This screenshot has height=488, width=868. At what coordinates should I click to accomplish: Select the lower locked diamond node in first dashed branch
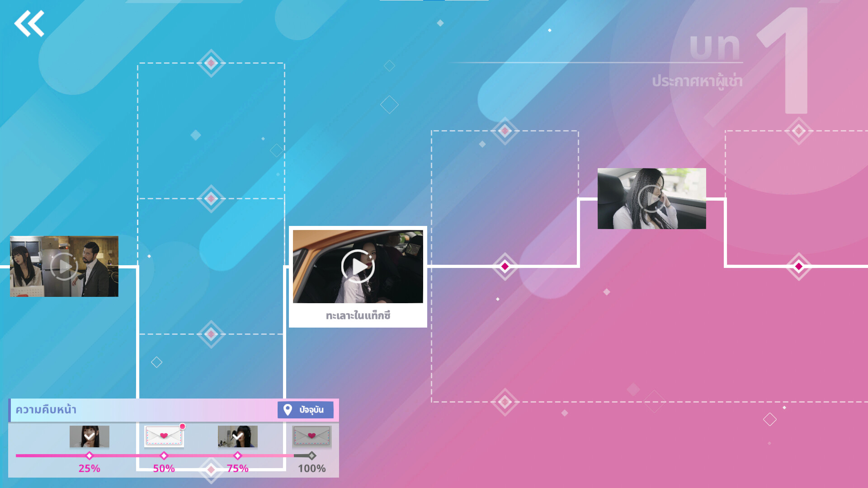(x=211, y=334)
